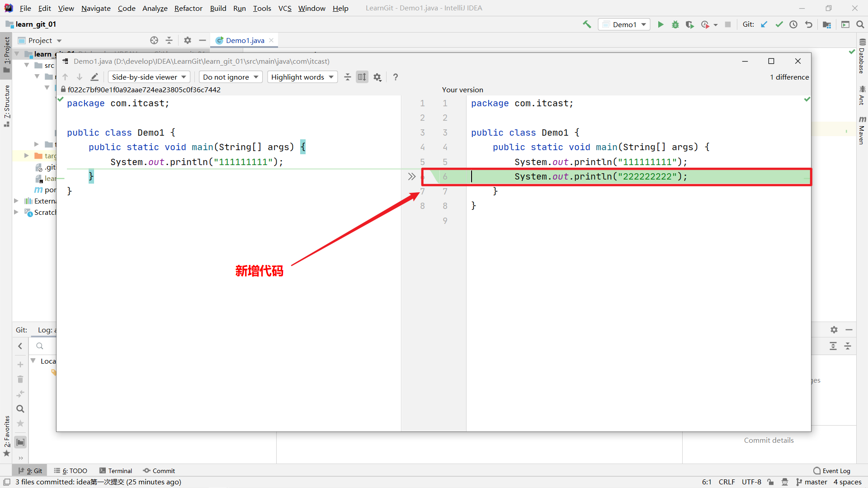Open the File menu
The height and width of the screenshot is (488, 868).
[x=25, y=8]
